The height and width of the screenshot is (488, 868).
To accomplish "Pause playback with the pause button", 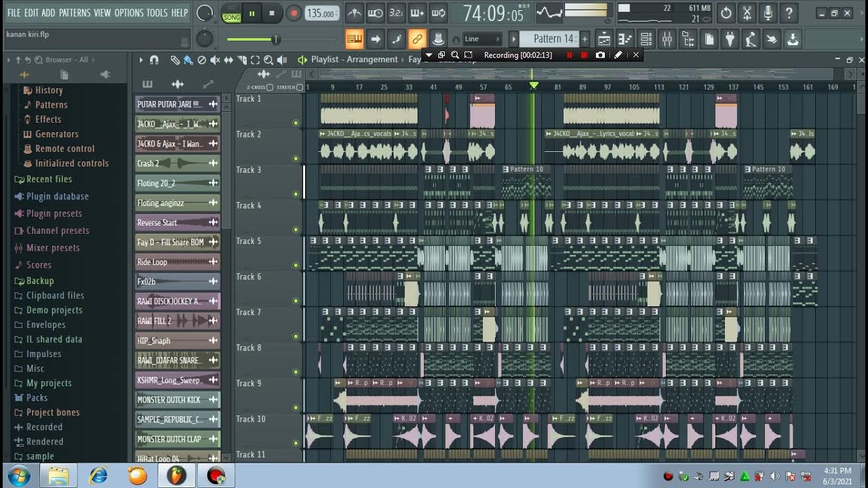I will [252, 13].
